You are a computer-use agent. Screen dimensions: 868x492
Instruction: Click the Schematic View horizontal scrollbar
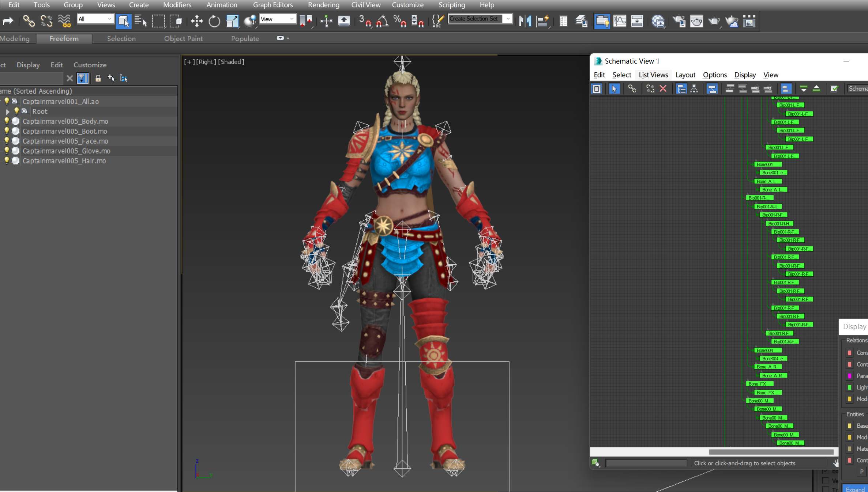point(771,452)
